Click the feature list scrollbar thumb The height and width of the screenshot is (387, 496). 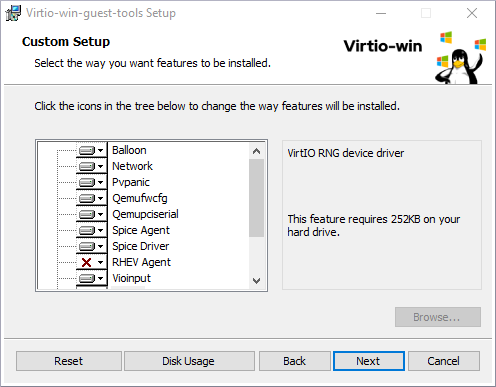[256, 198]
